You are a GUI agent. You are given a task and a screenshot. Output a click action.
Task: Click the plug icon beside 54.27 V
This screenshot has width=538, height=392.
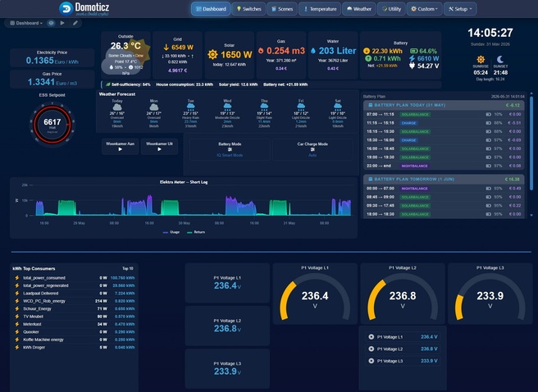[x=412, y=66]
